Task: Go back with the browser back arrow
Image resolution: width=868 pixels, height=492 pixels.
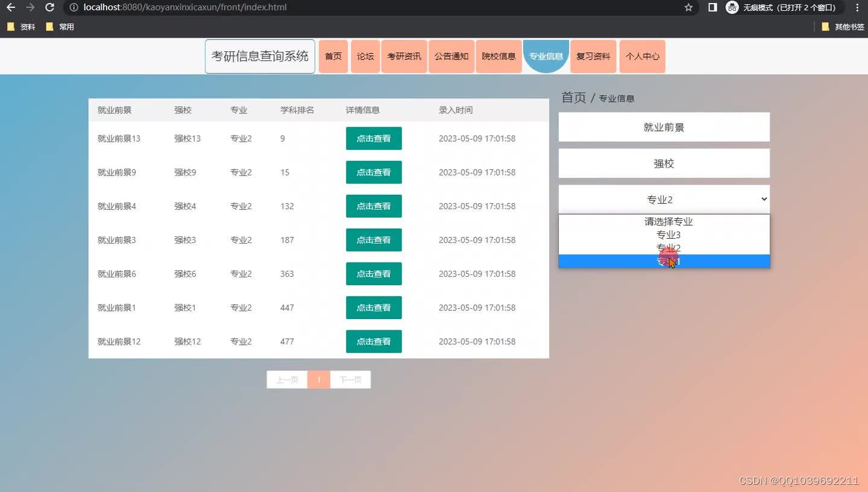Action: pyautogui.click(x=11, y=7)
